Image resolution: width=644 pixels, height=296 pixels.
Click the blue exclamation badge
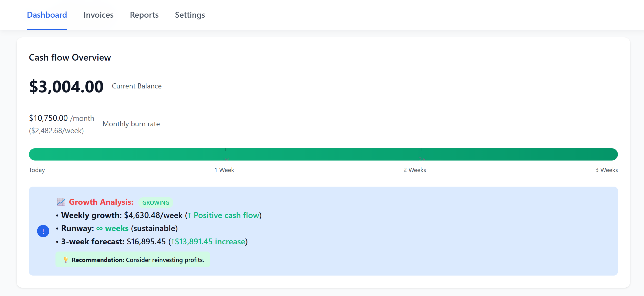(43, 231)
